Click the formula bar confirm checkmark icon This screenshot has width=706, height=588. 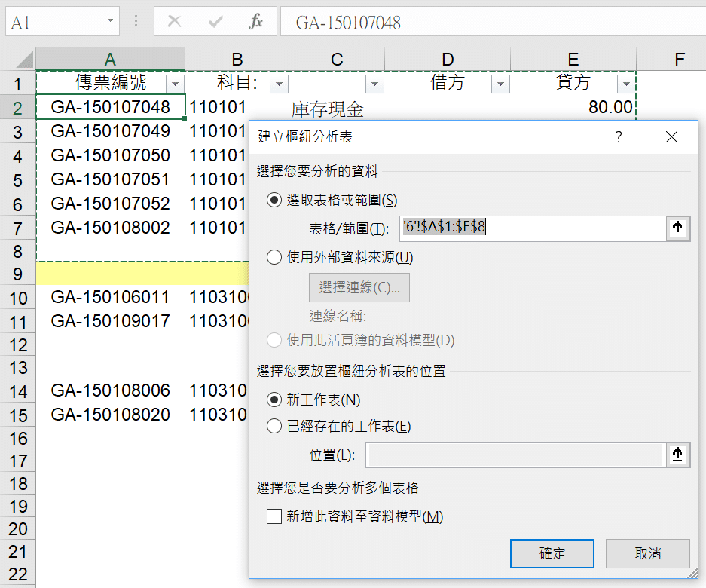215,21
